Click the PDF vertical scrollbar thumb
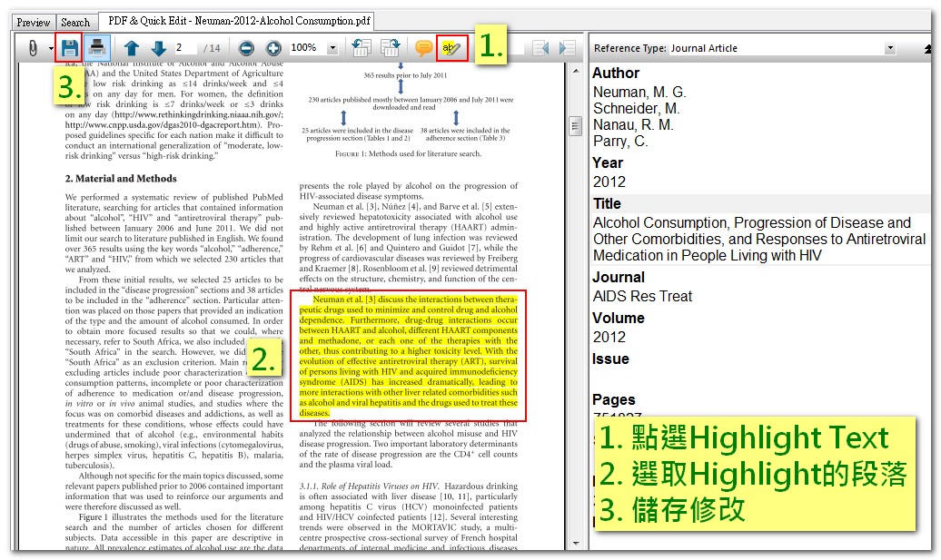This screenshot has width=941, height=560. coord(576,126)
